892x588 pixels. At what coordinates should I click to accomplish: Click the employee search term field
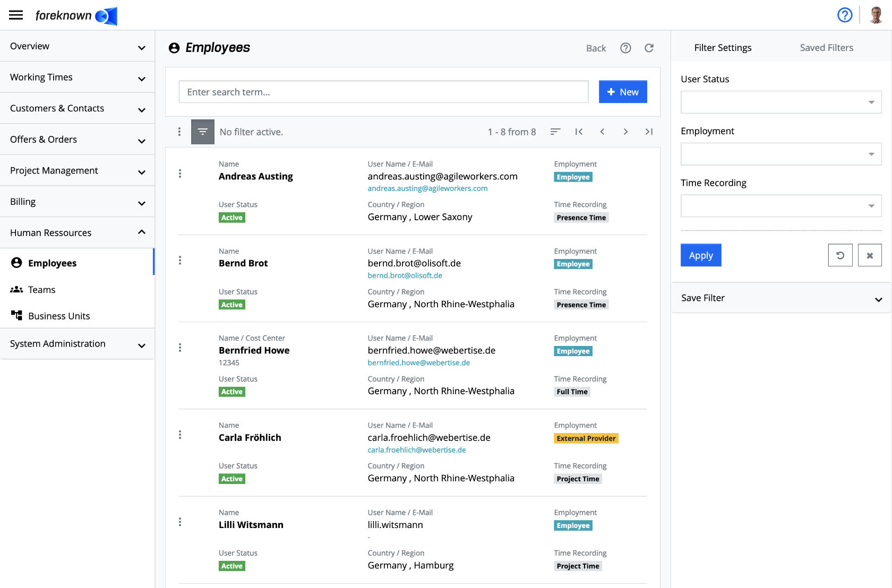click(383, 92)
